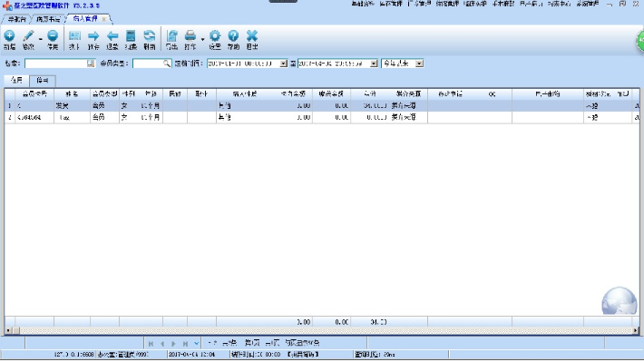The image size is (644, 362).
Task: Expand the date range preset combo box
Action: [419, 64]
